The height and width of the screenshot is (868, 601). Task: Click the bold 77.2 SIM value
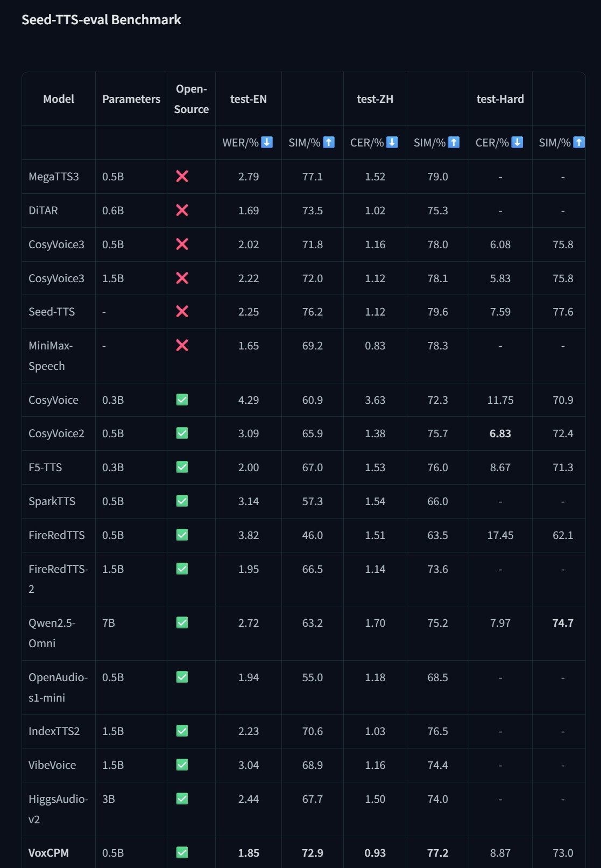coord(437,853)
